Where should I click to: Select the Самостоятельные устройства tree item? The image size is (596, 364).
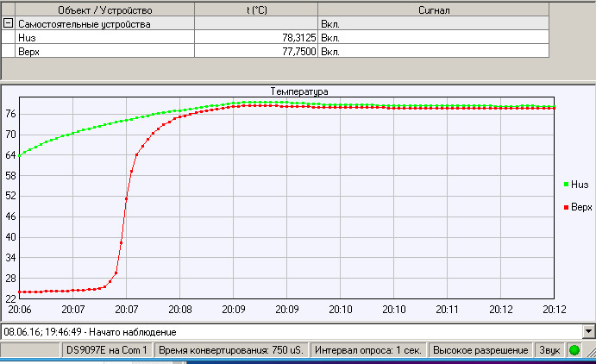pyautogui.click(x=85, y=24)
